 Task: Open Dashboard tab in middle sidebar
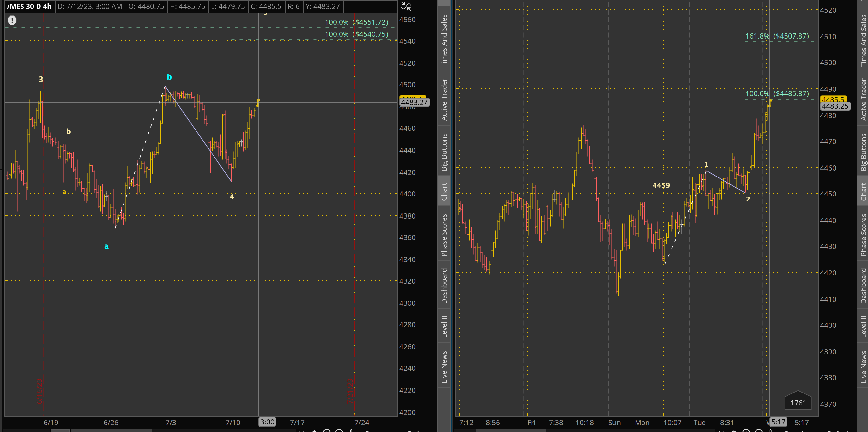pyautogui.click(x=444, y=286)
